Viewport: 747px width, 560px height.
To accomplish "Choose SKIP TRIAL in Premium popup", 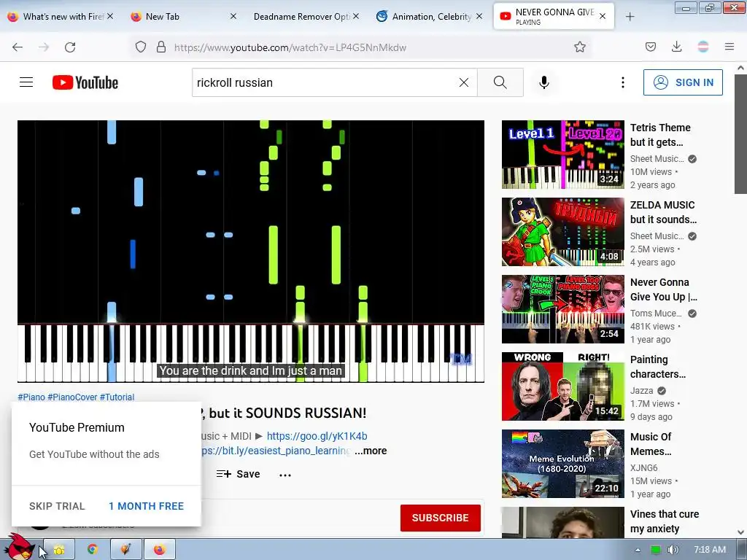I will (57, 506).
